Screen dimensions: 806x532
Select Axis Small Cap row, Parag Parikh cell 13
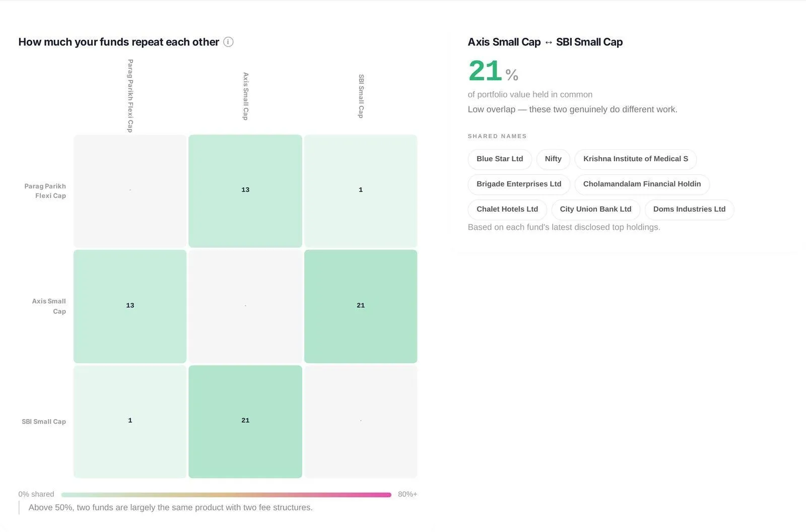tap(130, 306)
